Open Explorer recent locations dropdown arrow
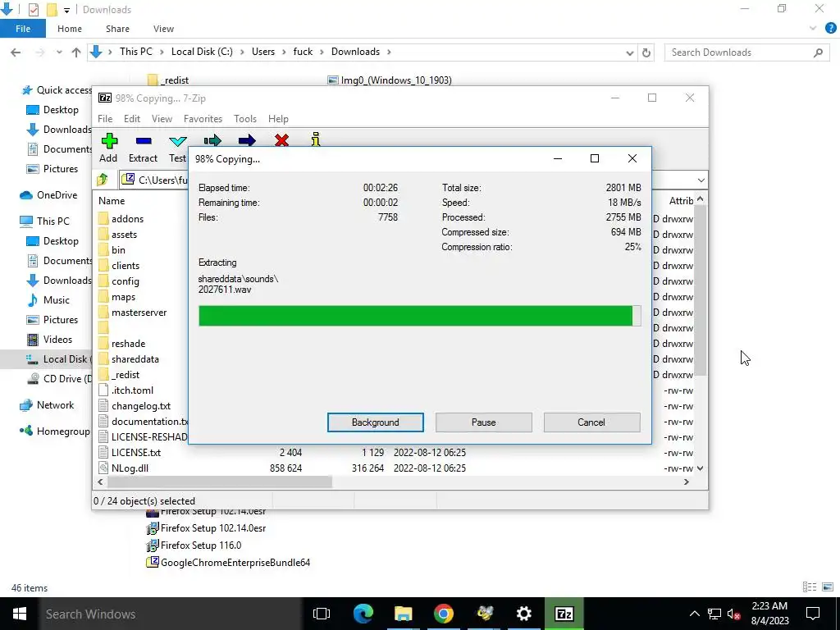 tap(59, 52)
